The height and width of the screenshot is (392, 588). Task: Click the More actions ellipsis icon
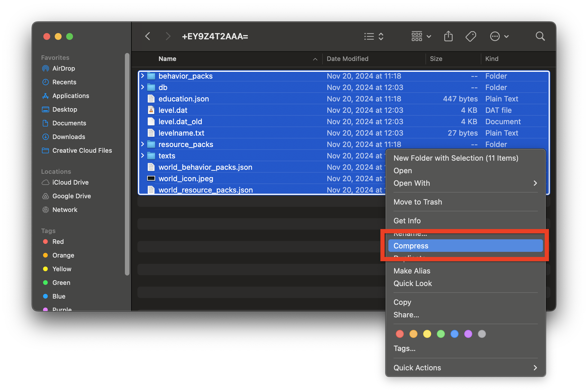495,36
